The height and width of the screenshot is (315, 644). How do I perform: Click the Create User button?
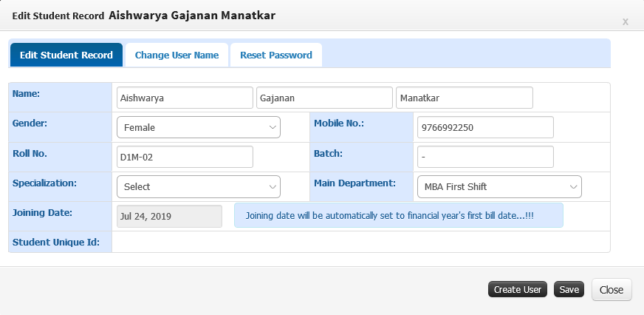click(518, 290)
